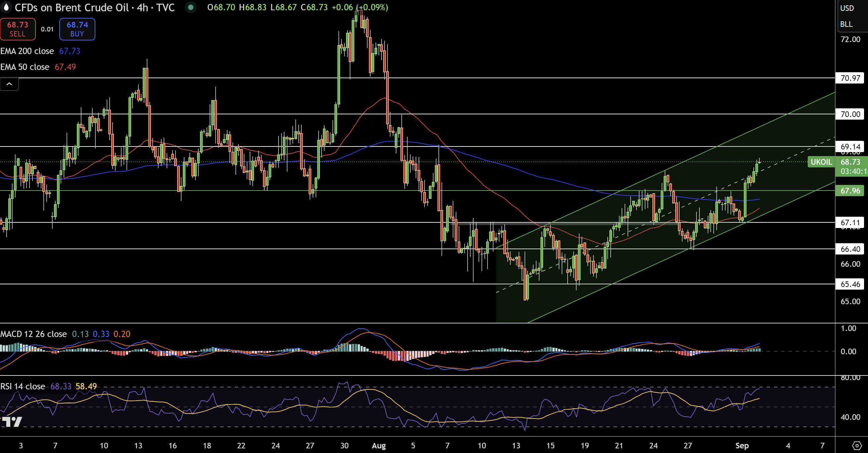Click the MACD histogram value 0.13

coord(80,334)
